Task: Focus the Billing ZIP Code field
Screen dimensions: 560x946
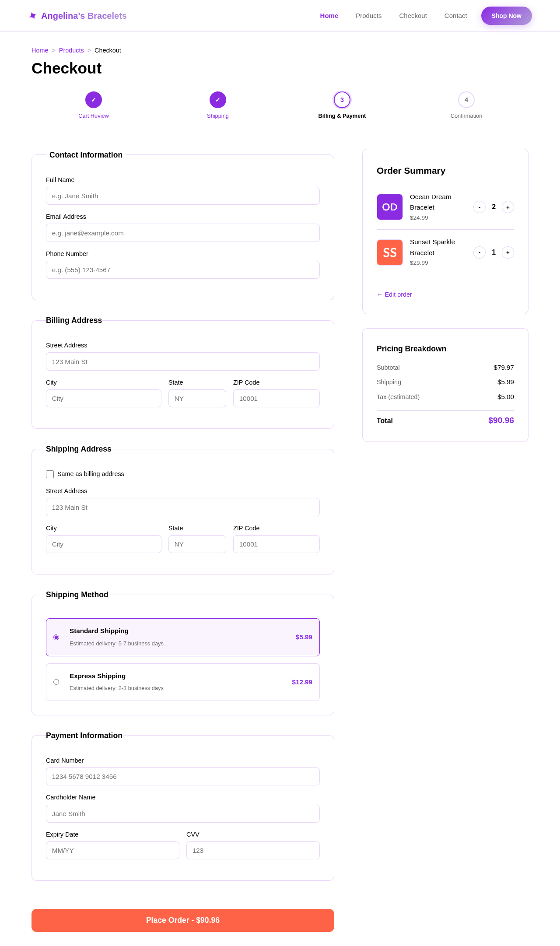Action: point(276,399)
